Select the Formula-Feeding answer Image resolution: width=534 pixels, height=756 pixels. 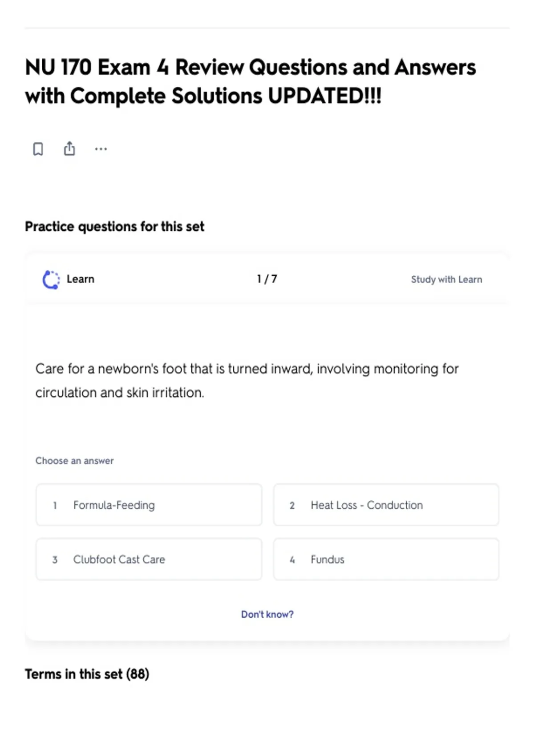click(149, 505)
